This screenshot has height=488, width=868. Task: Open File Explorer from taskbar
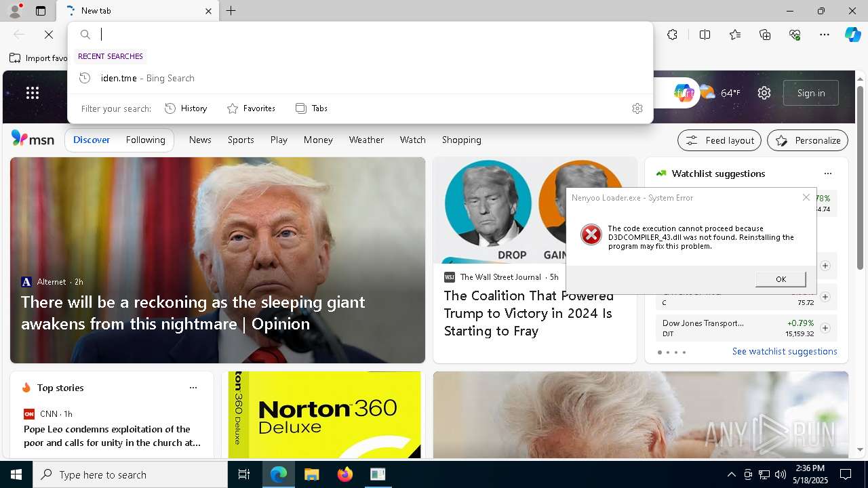click(311, 474)
